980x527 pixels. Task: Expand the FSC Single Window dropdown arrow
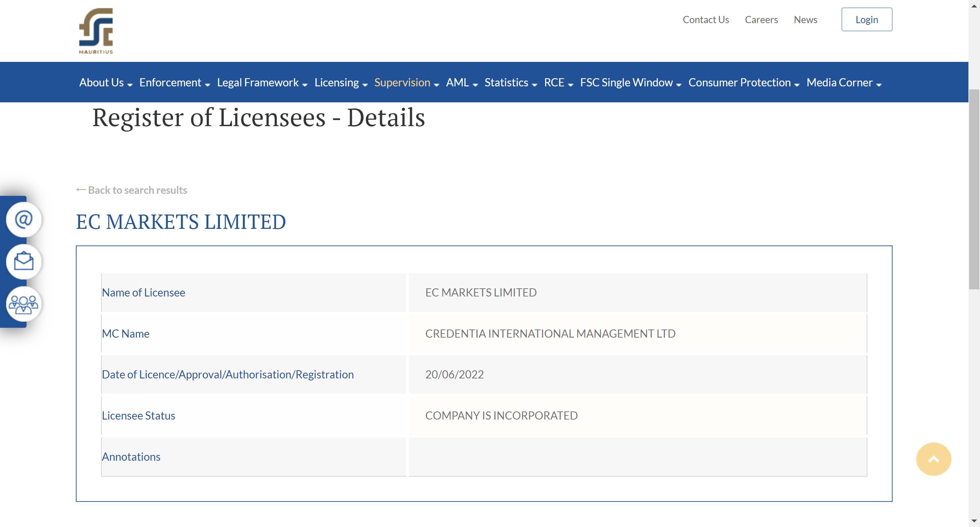click(679, 85)
